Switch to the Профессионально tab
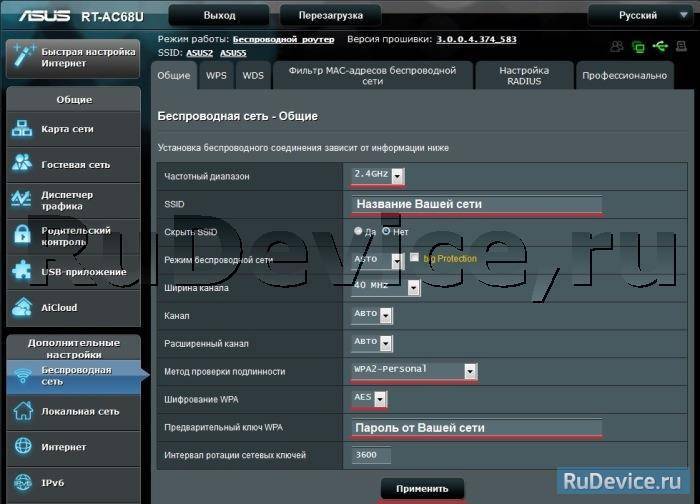 click(x=625, y=76)
